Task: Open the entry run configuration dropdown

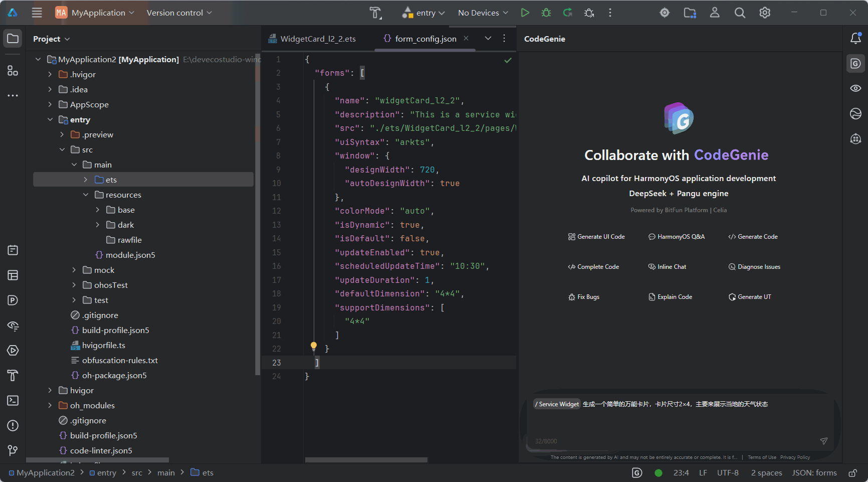Action: [423, 13]
